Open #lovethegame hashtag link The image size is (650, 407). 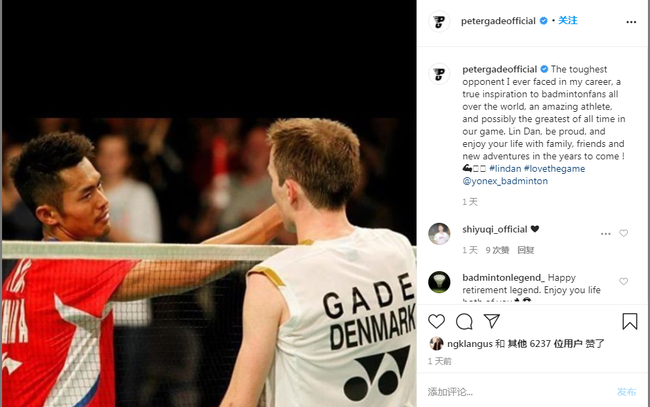[x=554, y=169]
